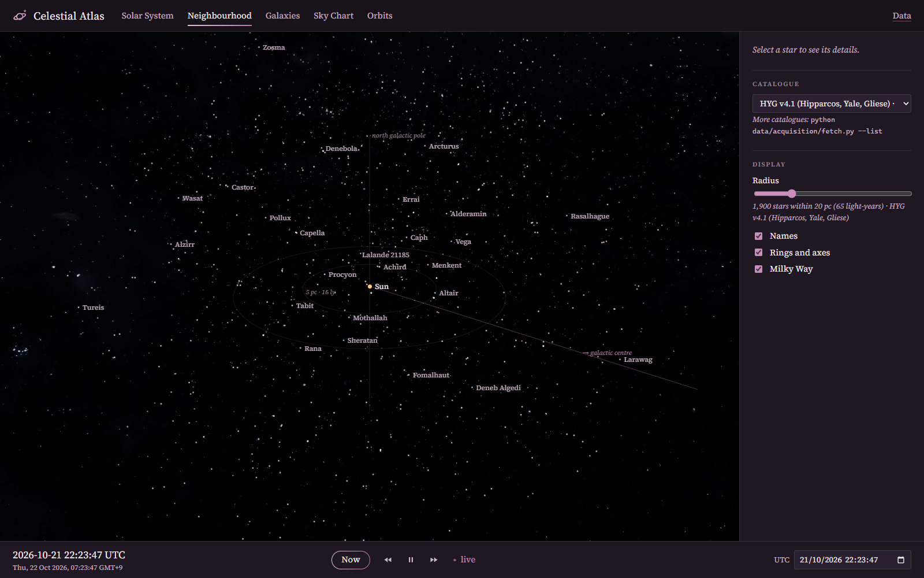Select the star Wasat
This screenshot has height=578, width=924.
click(x=192, y=198)
